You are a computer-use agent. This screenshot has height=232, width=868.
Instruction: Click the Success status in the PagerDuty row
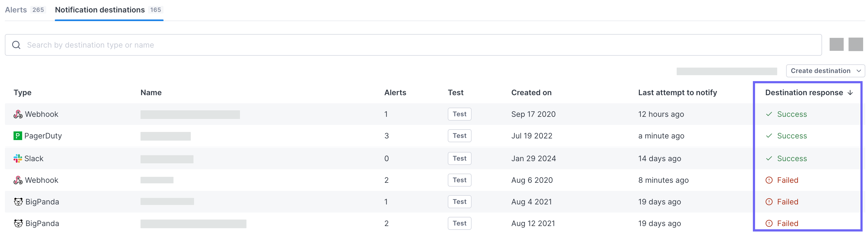(792, 135)
